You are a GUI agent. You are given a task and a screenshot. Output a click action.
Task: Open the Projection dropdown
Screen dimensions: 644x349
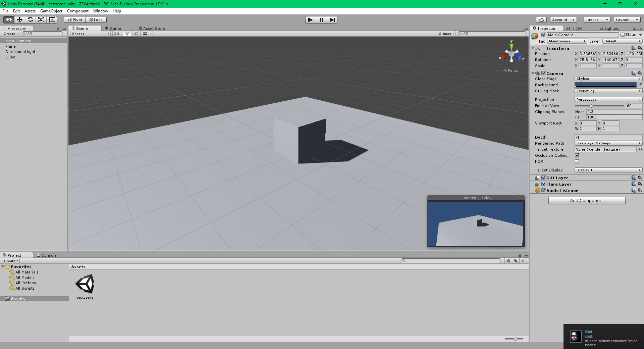(x=608, y=100)
